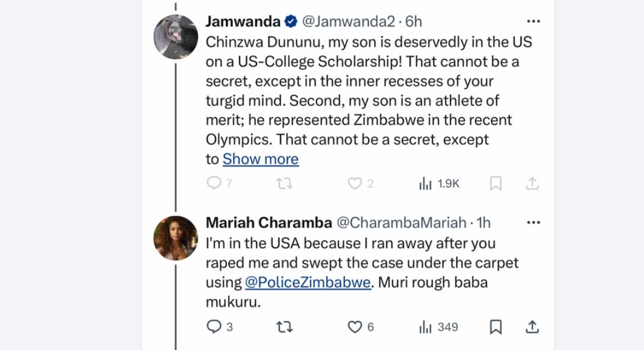Reply to Mariah Charamba's post
The height and width of the screenshot is (350, 644).
pyautogui.click(x=214, y=327)
